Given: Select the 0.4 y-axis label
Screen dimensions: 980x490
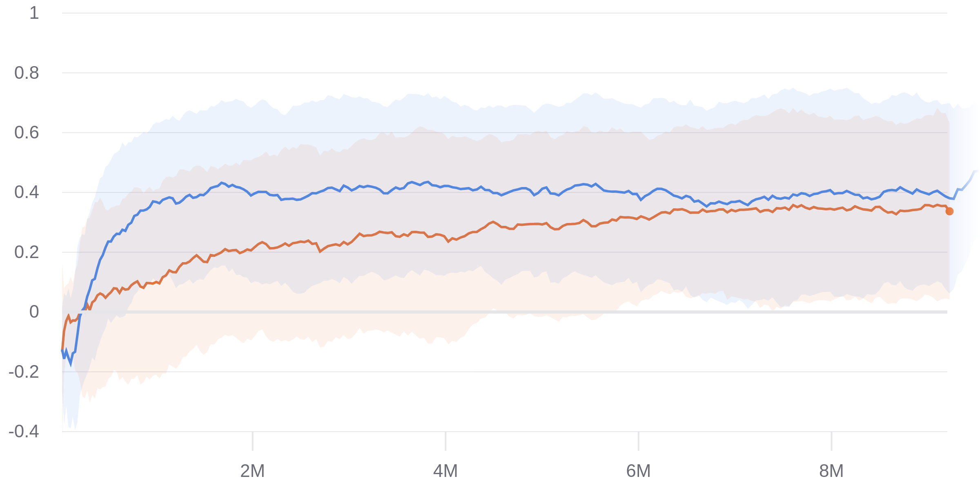Looking at the screenshot, I should pos(27,192).
